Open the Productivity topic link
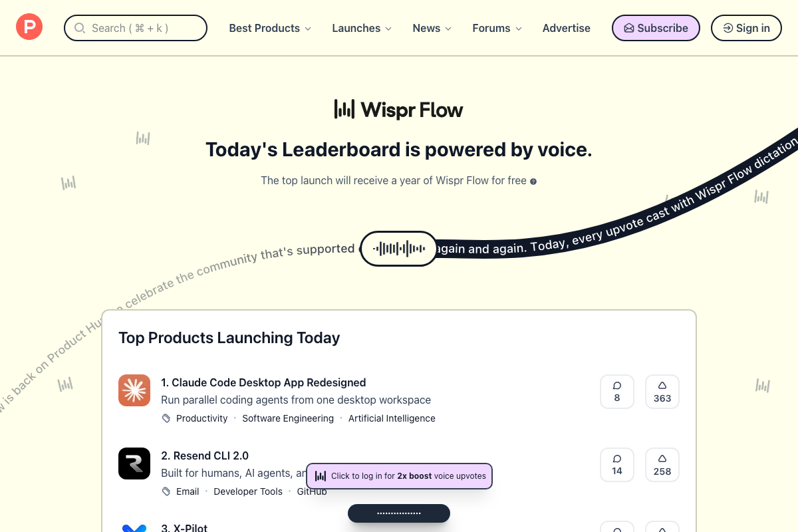798x532 pixels. pos(201,418)
